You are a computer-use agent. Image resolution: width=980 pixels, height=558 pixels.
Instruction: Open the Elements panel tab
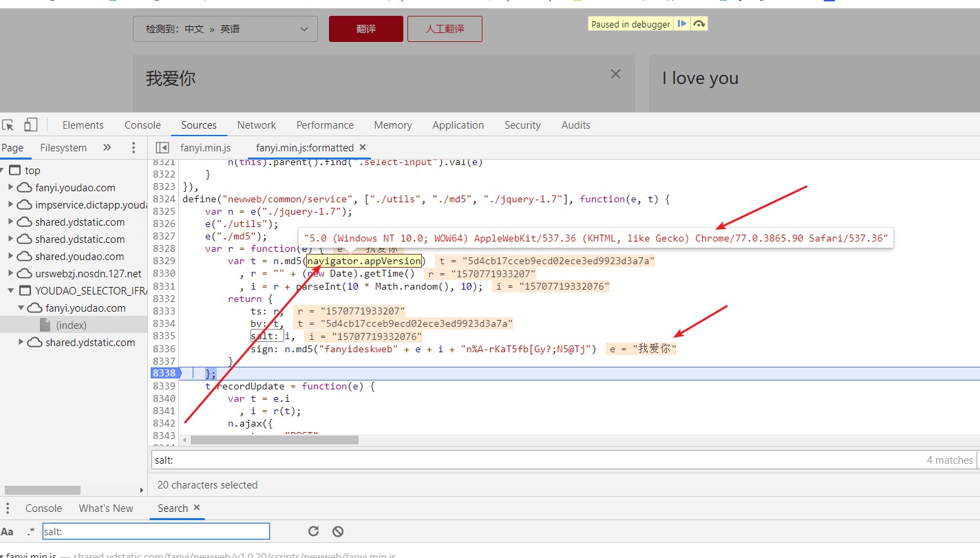tap(83, 125)
